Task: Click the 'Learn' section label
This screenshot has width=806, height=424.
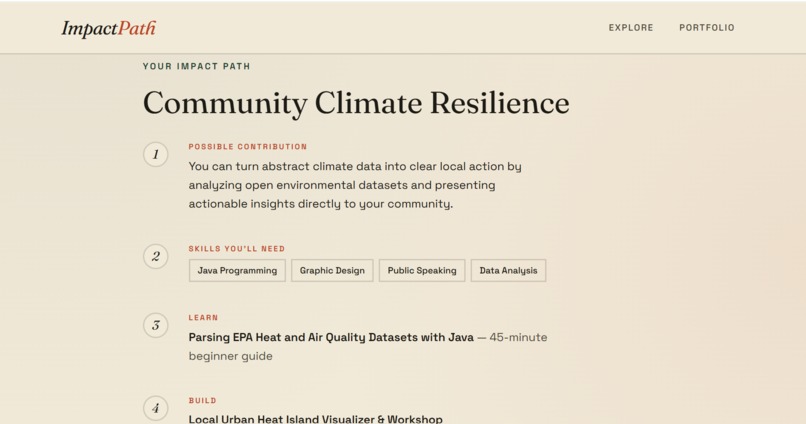Action: (x=204, y=318)
